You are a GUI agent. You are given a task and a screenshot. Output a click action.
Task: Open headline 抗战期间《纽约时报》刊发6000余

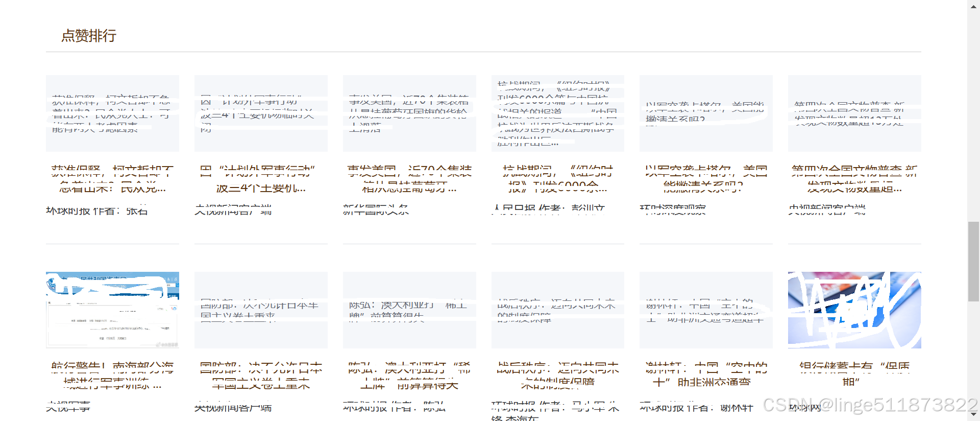click(x=558, y=179)
